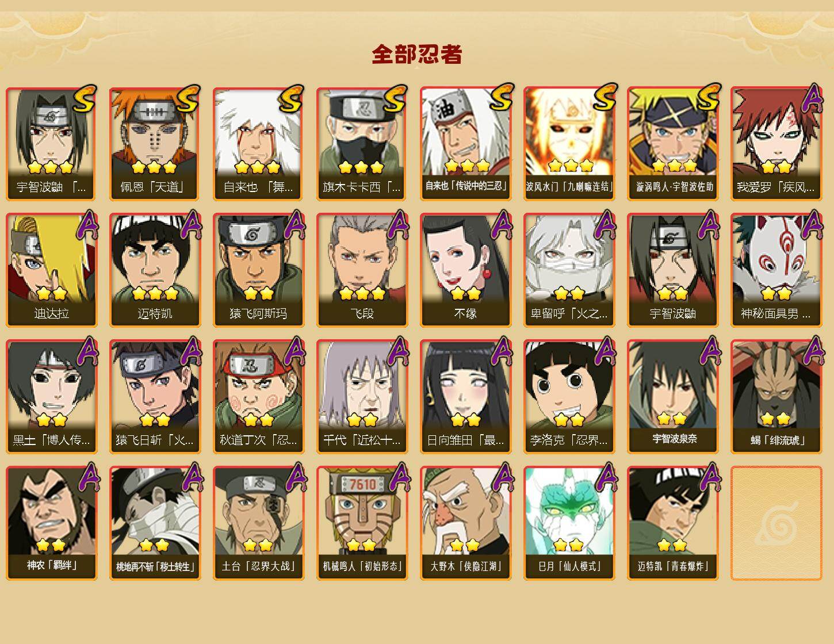Click the 土台「忍界大战」 ninja card
Screen dimensions: 834x644
point(258,523)
